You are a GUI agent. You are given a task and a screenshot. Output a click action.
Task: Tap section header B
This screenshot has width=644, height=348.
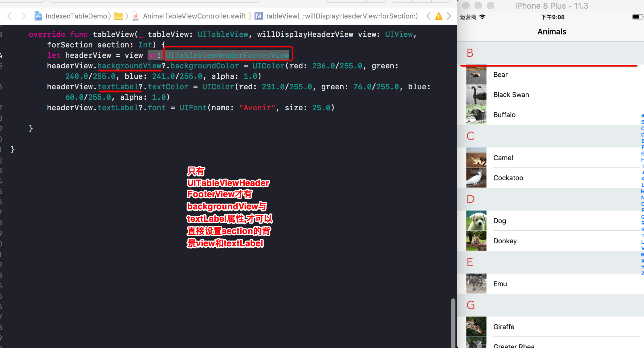tap(550, 53)
